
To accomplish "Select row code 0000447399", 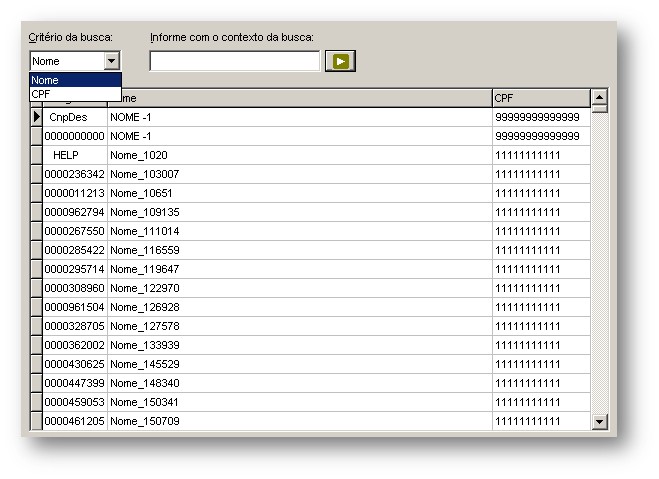I will coord(75,383).
